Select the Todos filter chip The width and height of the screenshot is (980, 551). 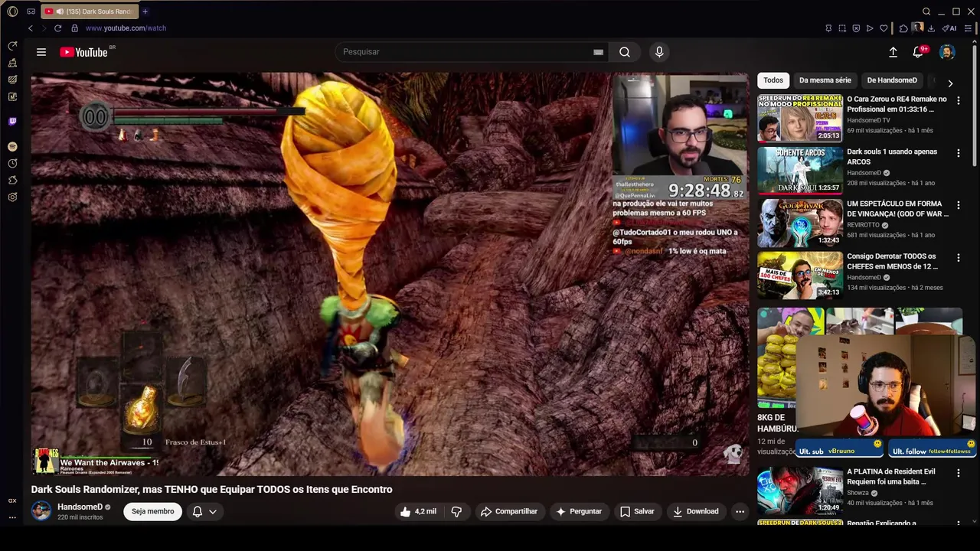(773, 80)
